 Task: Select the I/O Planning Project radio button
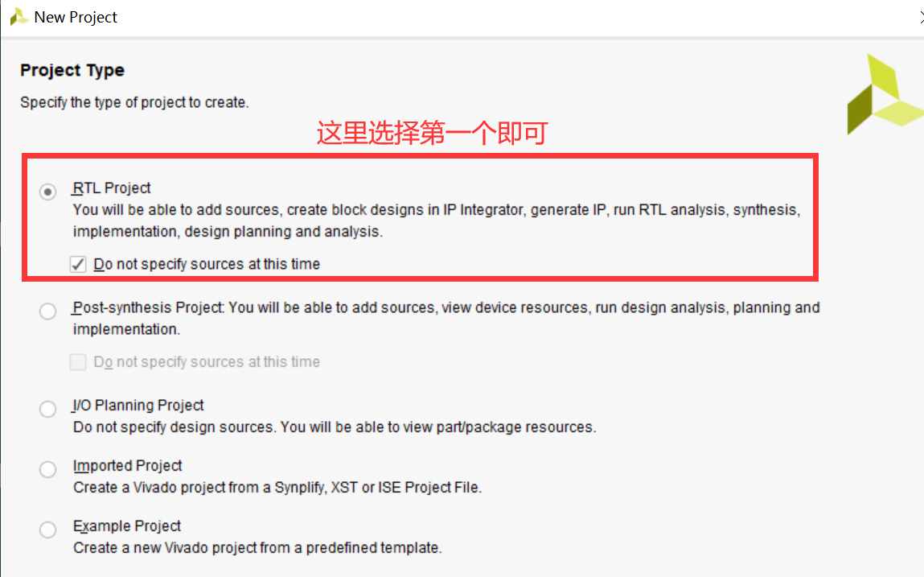(x=48, y=410)
